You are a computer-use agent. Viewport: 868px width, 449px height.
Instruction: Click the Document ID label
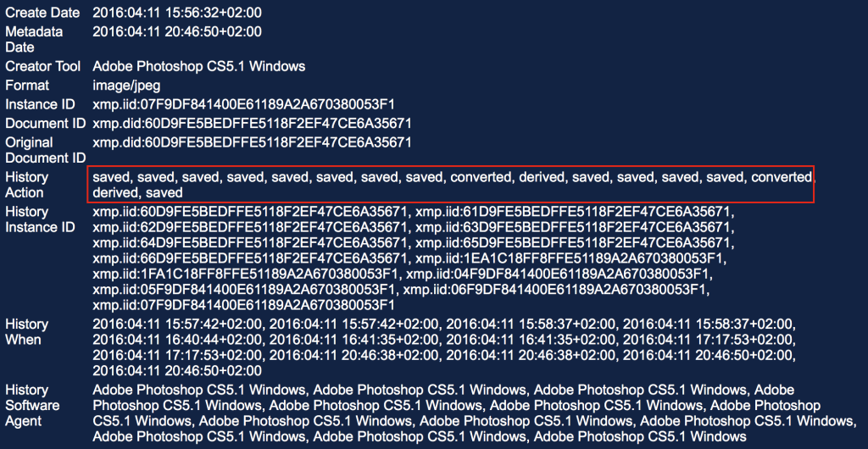pyautogui.click(x=46, y=123)
